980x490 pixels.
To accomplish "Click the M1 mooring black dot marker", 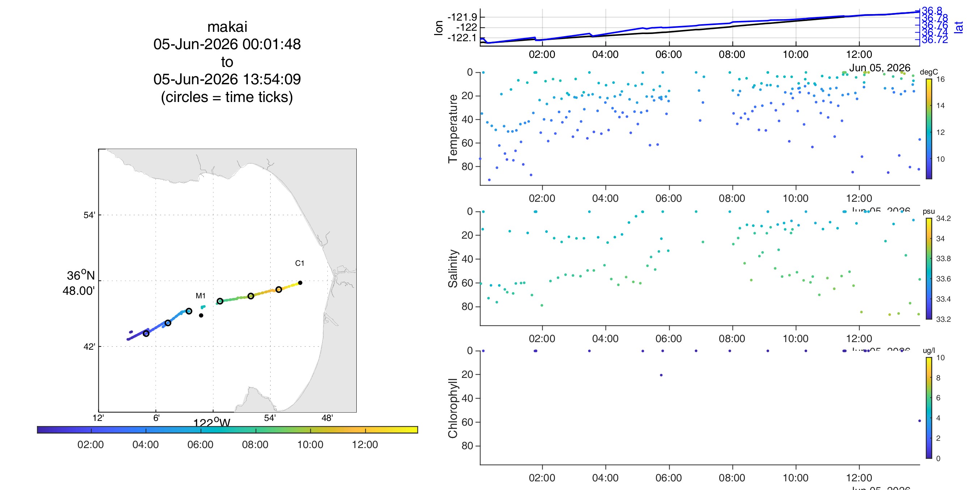I will tap(201, 315).
